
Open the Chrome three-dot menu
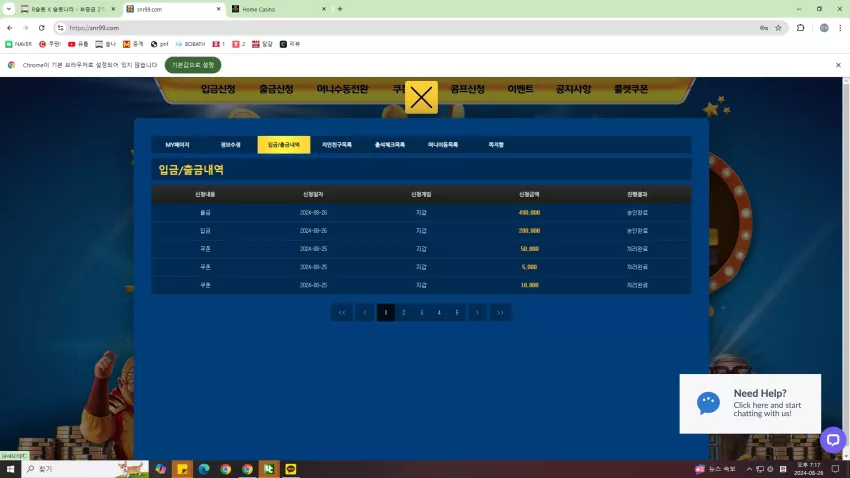click(840, 28)
